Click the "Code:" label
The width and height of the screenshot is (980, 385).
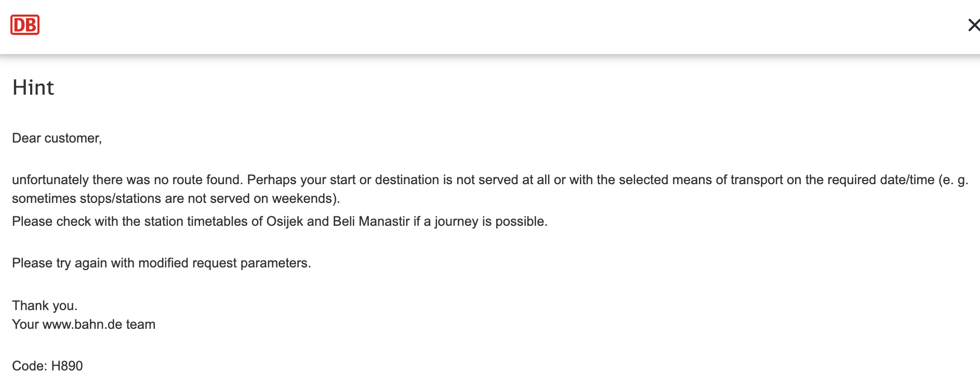pos(30,366)
